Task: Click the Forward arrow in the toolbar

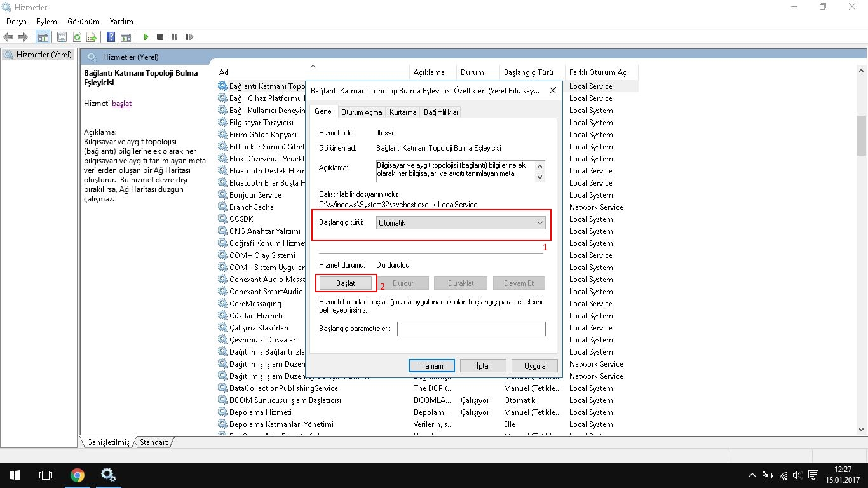Action: pos(23,37)
